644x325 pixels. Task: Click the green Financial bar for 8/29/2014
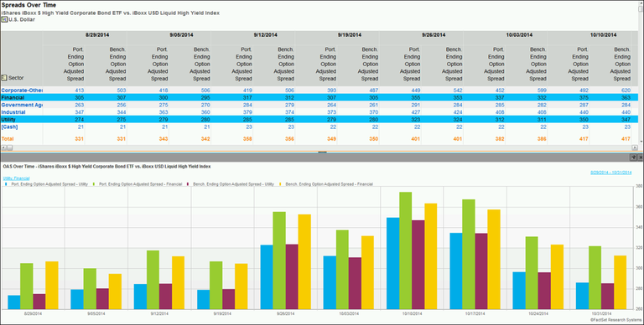27,286
